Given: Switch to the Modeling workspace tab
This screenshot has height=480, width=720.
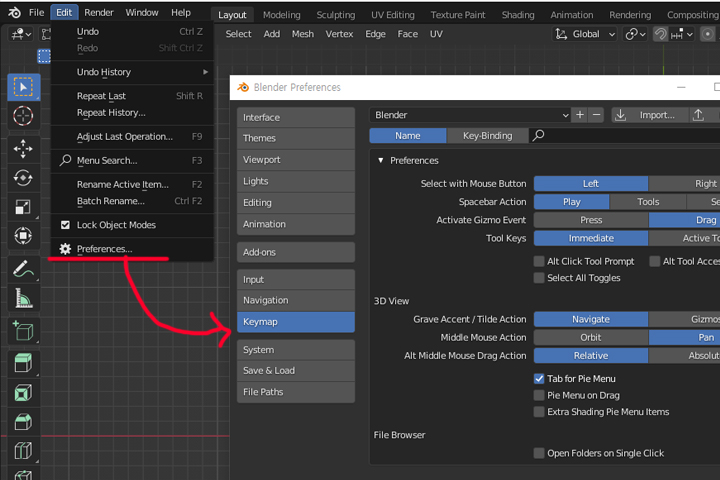Looking at the screenshot, I should coord(281,15).
